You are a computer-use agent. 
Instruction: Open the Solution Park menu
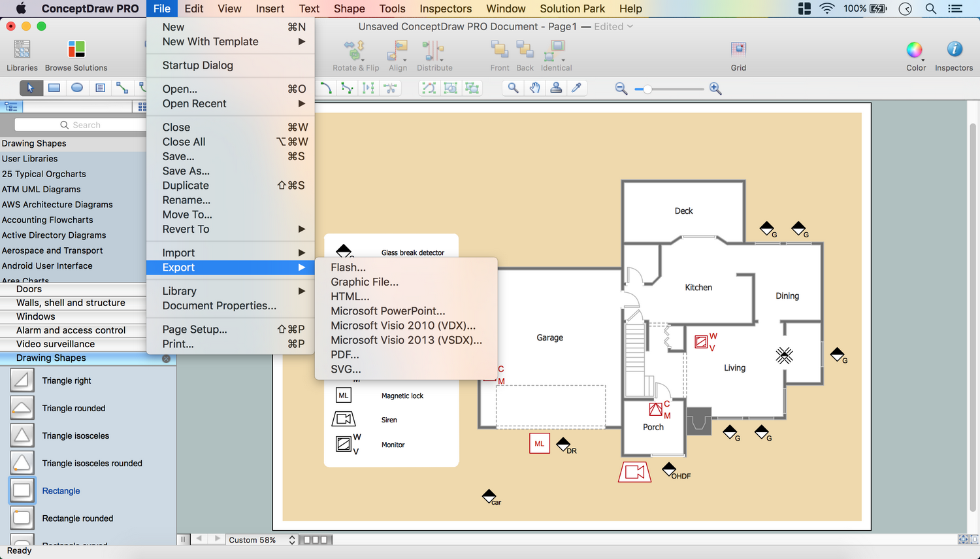tap(572, 8)
